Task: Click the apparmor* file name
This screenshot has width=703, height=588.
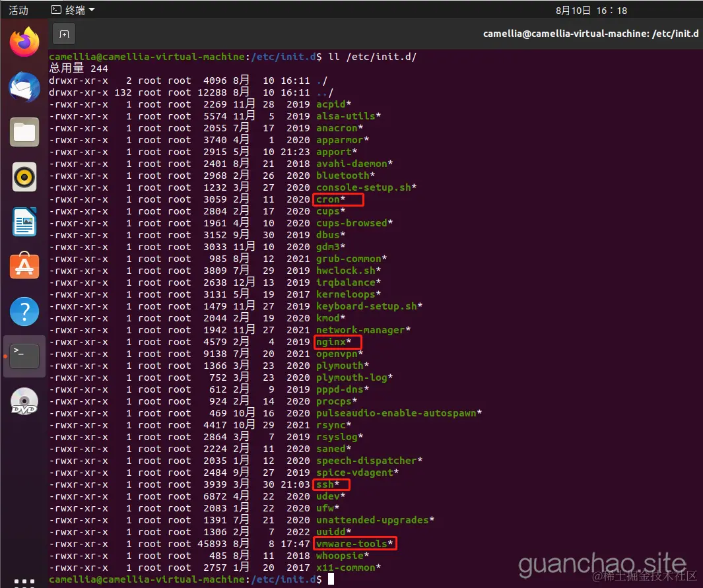Action: [x=343, y=140]
